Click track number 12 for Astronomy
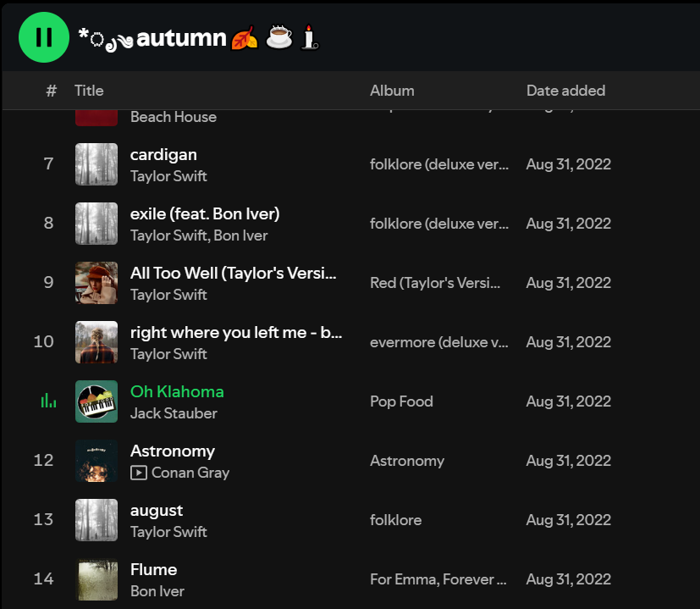This screenshot has width=700, height=609. 44,461
